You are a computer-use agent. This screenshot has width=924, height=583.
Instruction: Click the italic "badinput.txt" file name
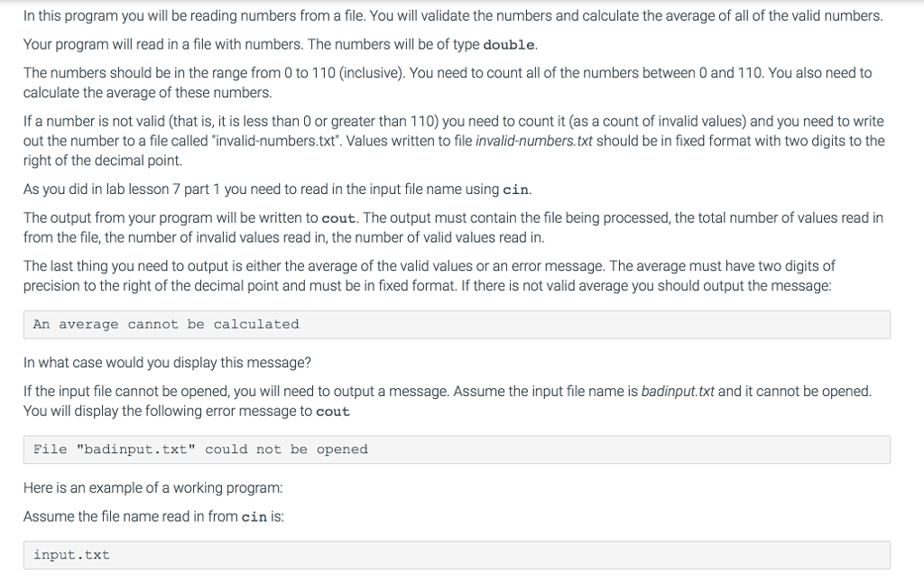point(677,392)
